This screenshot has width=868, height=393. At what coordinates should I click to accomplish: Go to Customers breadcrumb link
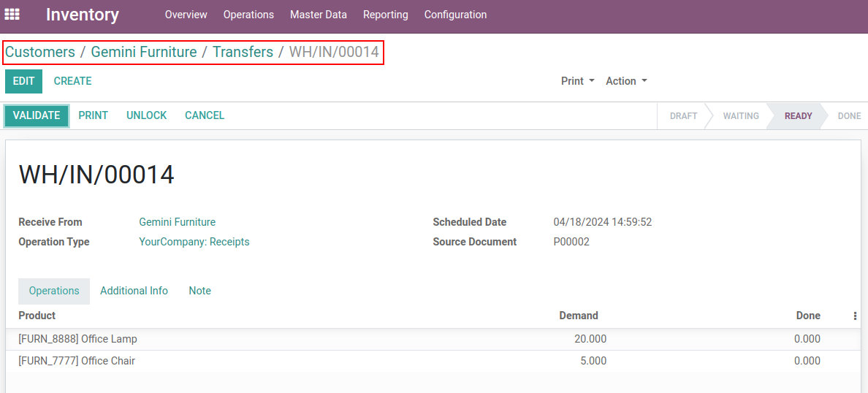(x=40, y=52)
